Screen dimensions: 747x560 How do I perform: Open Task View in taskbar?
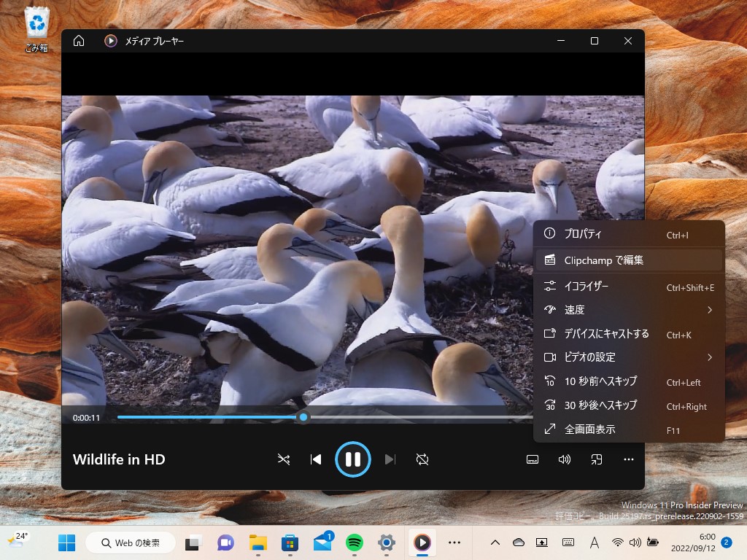[x=193, y=542]
